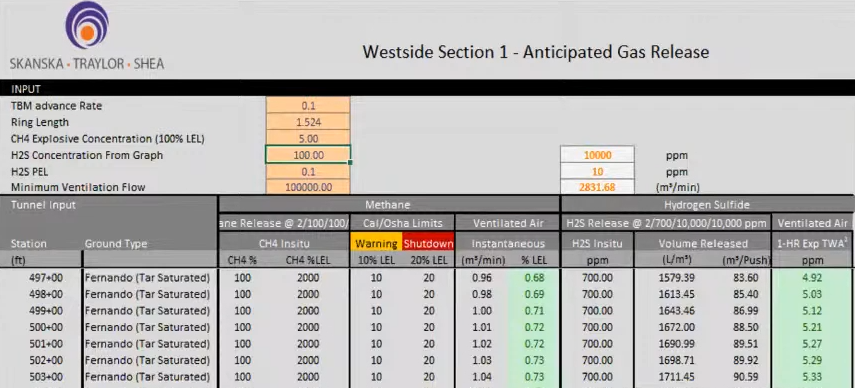Click the Skanska Traylor Shea swirl logo
The height and width of the screenshot is (388, 855).
coord(87,25)
